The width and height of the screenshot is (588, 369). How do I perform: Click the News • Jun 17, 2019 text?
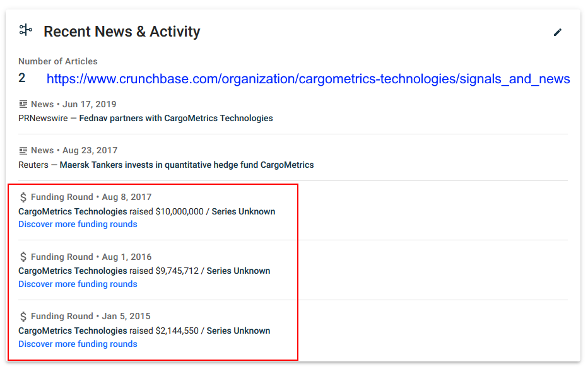coord(73,104)
